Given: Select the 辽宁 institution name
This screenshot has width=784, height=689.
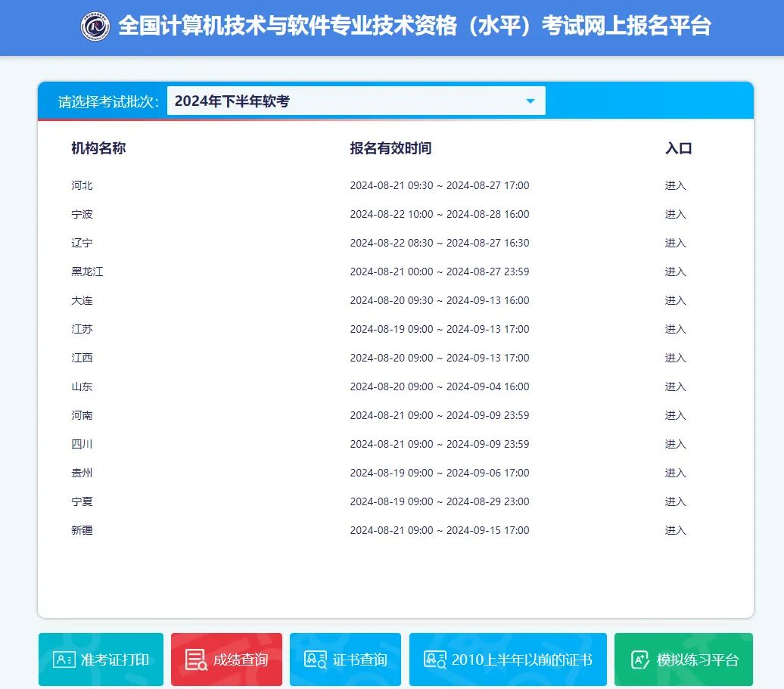Looking at the screenshot, I should point(82,243).
